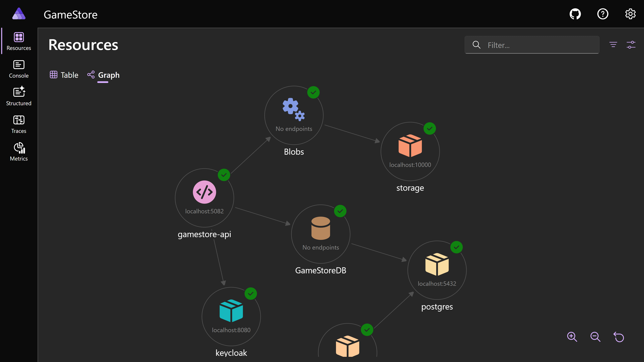The image size is (644, 362).
Task: Click GameStoreDB 'No endpoints' text
Action: (321, 248)
